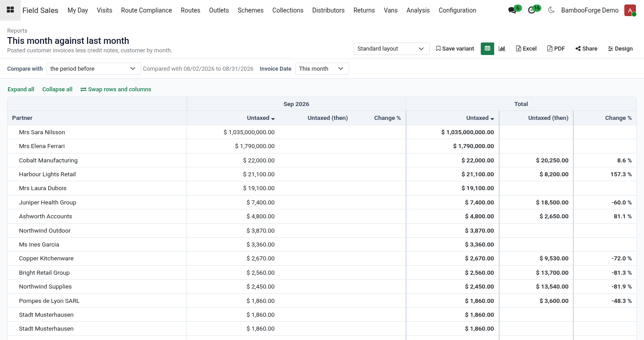
Task: Toggle dark mode moon icon
Action: pyautogui.click(x=551, y=10)
